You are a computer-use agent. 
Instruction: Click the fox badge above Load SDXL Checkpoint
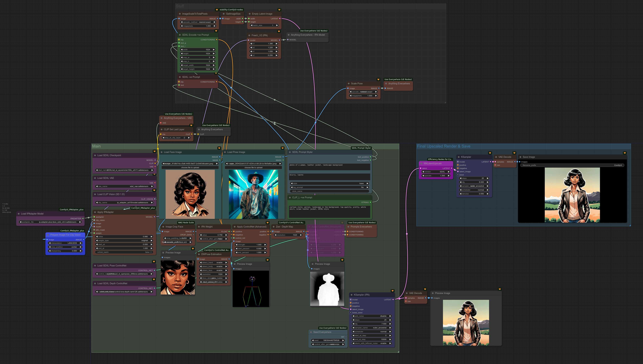click(154, 151)
